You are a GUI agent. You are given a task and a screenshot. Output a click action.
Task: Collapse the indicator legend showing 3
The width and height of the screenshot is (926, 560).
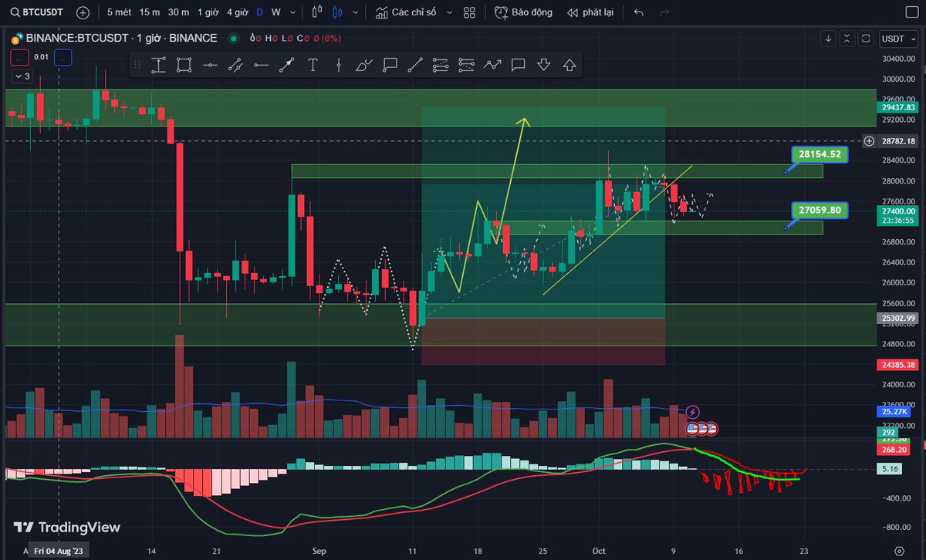click(x=22, y=76)
